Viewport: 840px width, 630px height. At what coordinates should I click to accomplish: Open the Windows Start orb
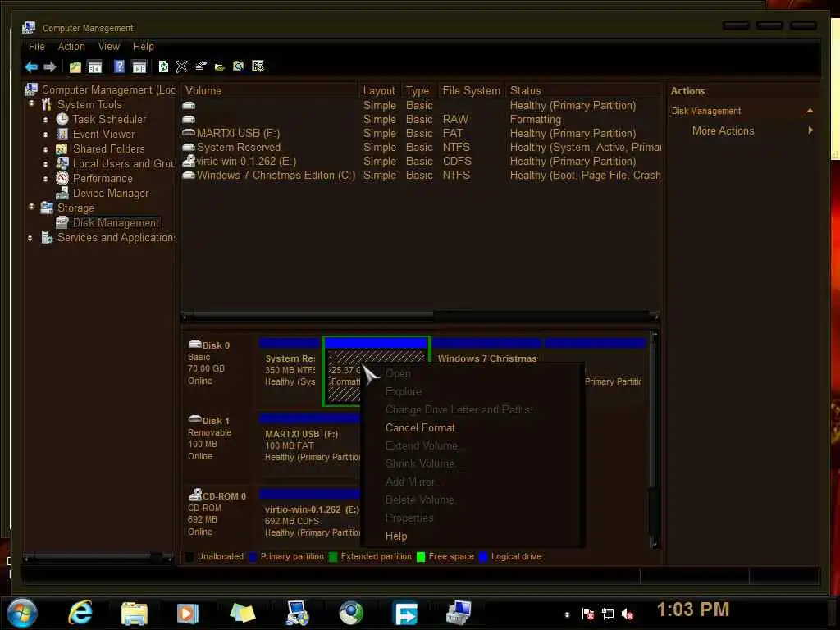pyautogui.click(x=22, y=613)
